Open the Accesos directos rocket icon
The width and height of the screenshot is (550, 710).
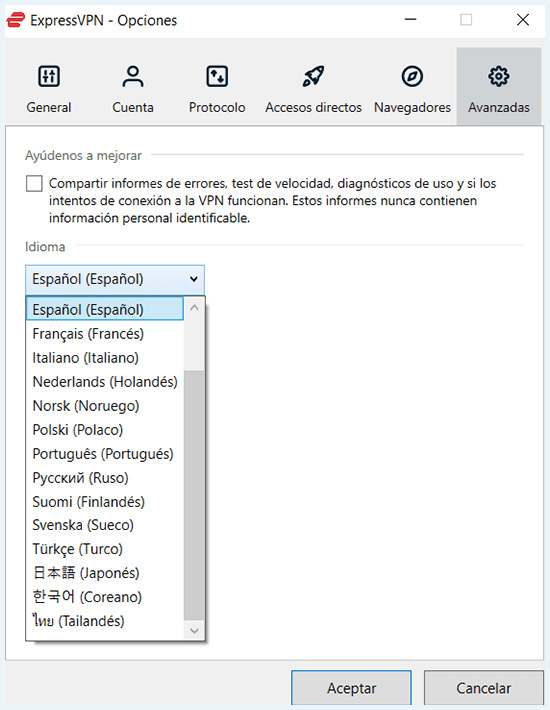[313, 76]
